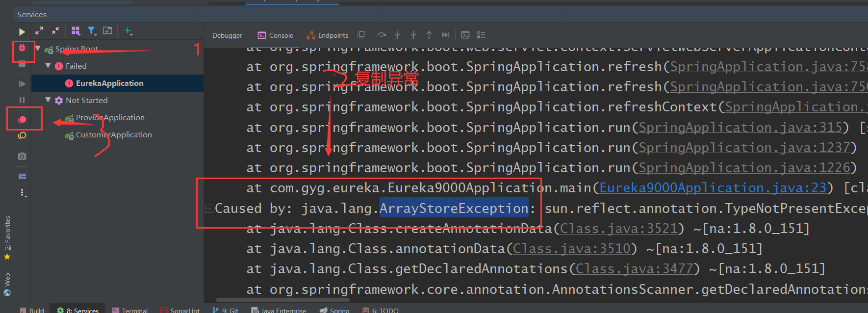Switch to the Debugger tab
The image size is (868, 313).
click(x=227, y=35)
